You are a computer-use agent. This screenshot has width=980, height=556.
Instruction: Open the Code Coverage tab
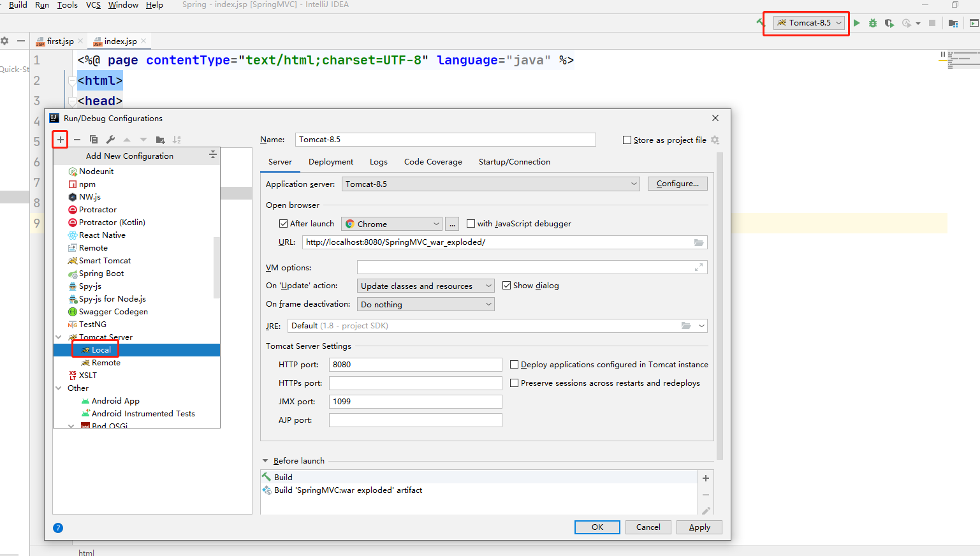click(433, 162)
